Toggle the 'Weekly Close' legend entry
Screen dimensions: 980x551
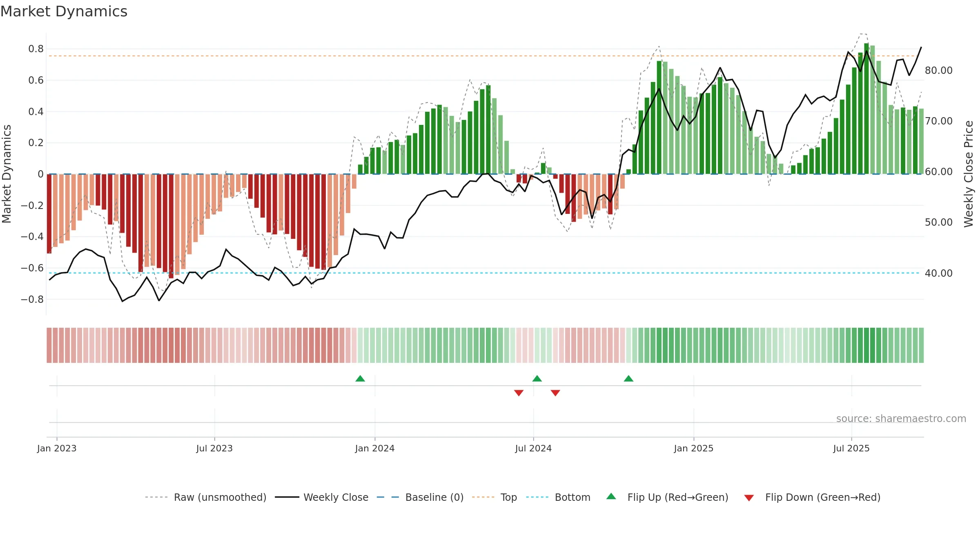[321, 497]
